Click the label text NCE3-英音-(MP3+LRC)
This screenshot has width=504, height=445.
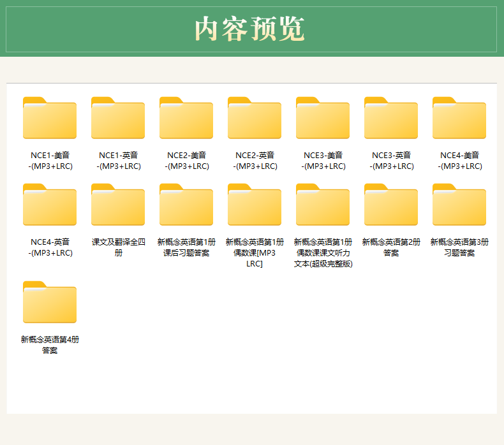392,161
